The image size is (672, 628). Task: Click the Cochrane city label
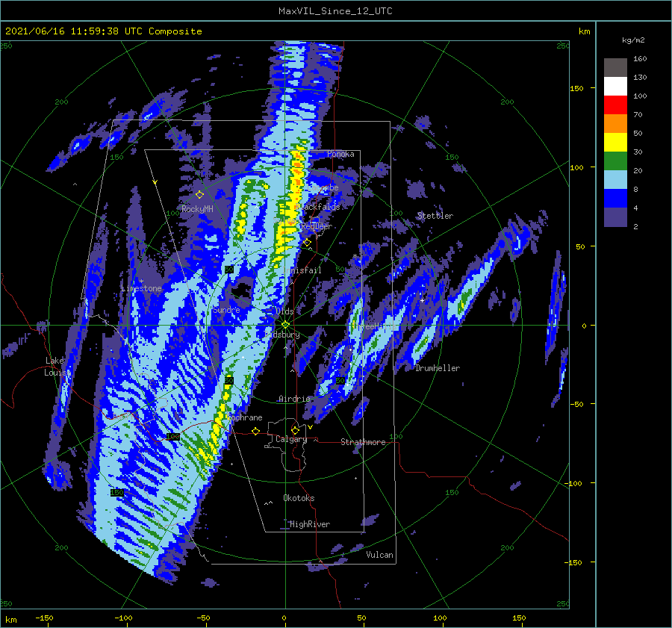[244, 417]
